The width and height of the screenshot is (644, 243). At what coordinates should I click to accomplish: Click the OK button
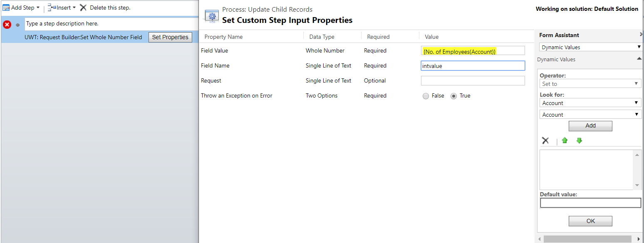[590, 221]
